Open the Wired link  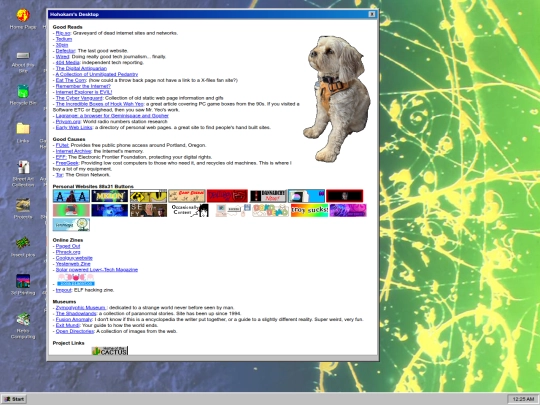[62, 56]
